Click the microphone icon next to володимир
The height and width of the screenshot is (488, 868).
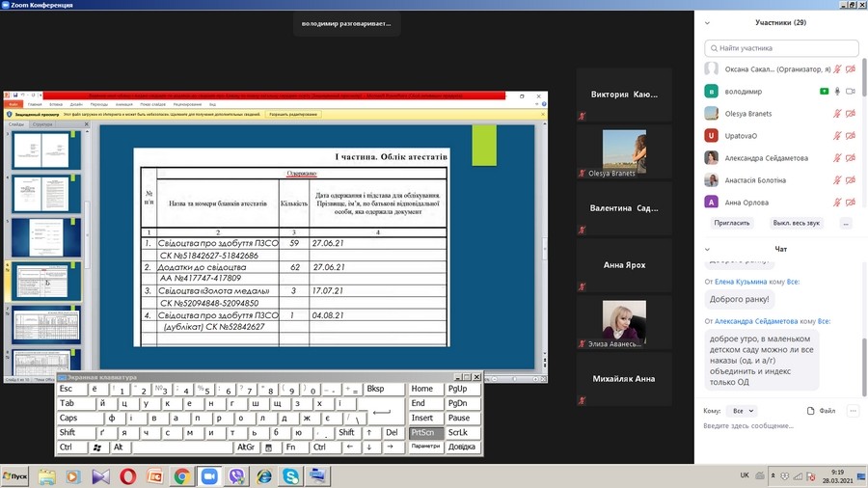point(837,92)
